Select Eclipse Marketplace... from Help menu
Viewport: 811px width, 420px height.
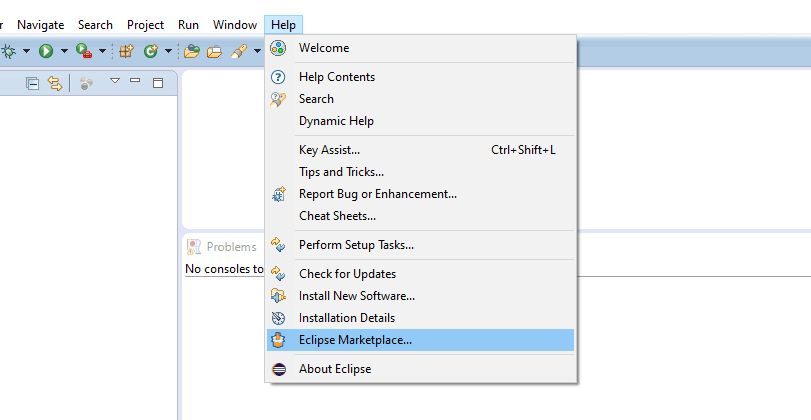355,340
